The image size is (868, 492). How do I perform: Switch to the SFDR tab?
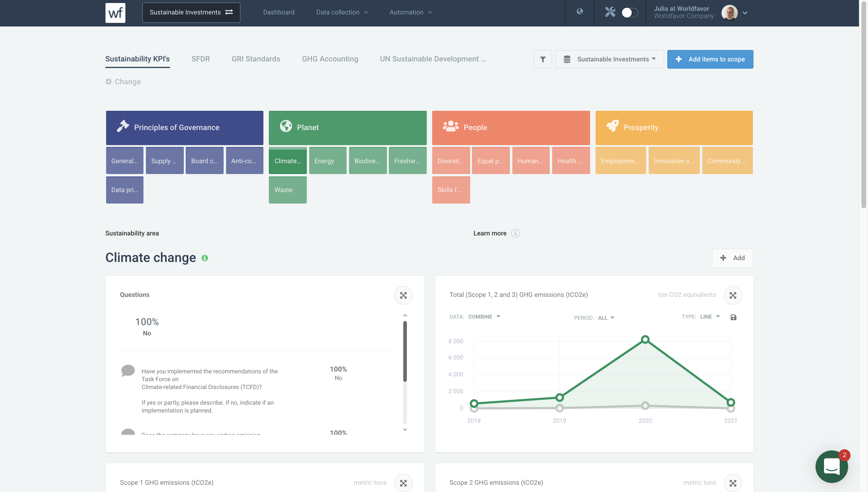200,59
